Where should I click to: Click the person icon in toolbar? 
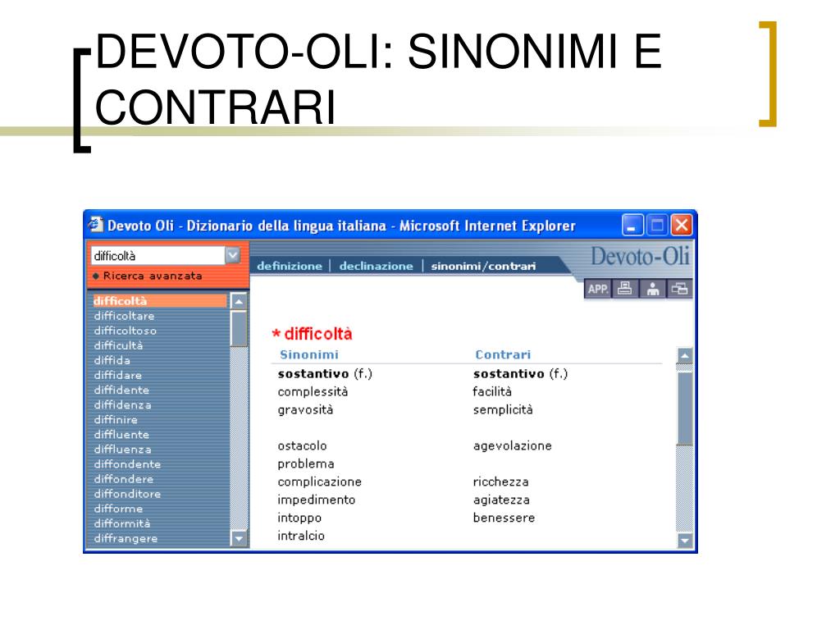(x=652, y=290)
